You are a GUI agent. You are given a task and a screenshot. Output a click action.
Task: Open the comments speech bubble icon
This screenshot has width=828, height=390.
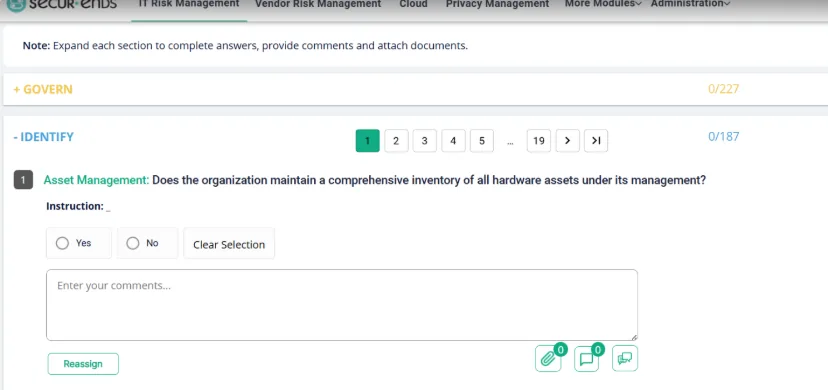point(587,358)
